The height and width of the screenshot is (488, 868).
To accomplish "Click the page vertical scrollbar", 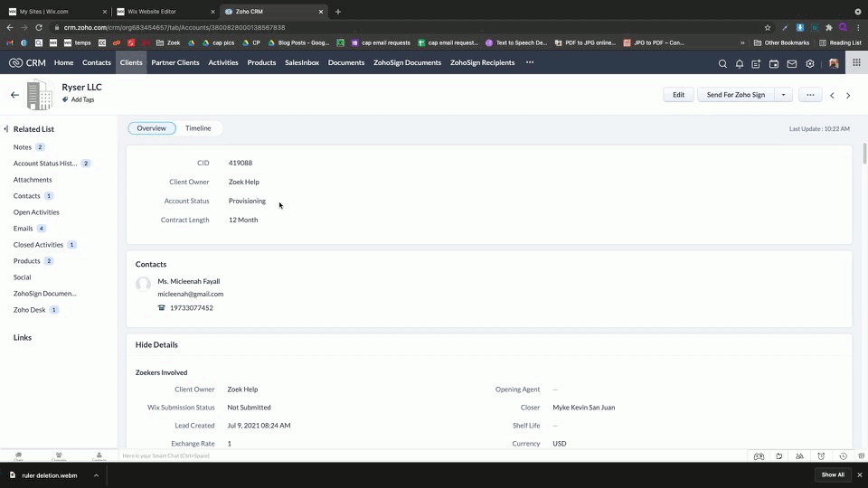I will point(864,154).
